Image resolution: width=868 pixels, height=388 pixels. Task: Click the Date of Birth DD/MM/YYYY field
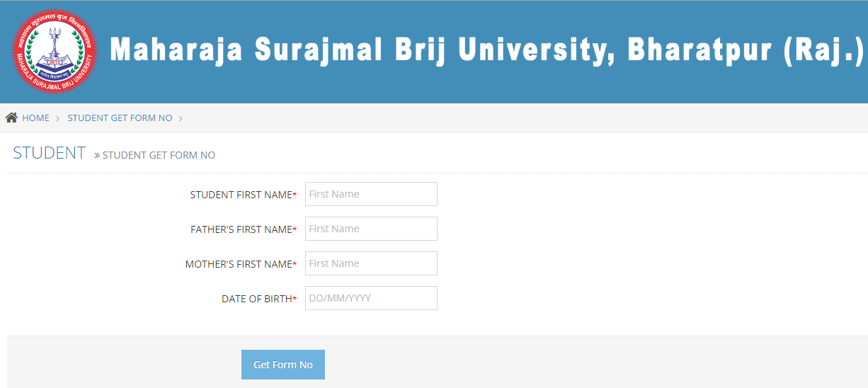[371, 298]
